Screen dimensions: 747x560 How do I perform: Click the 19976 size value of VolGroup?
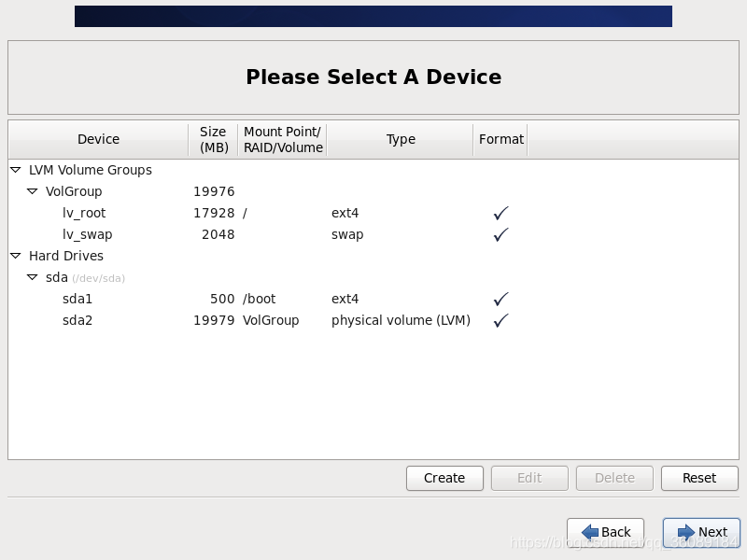(x=214, y=191)
